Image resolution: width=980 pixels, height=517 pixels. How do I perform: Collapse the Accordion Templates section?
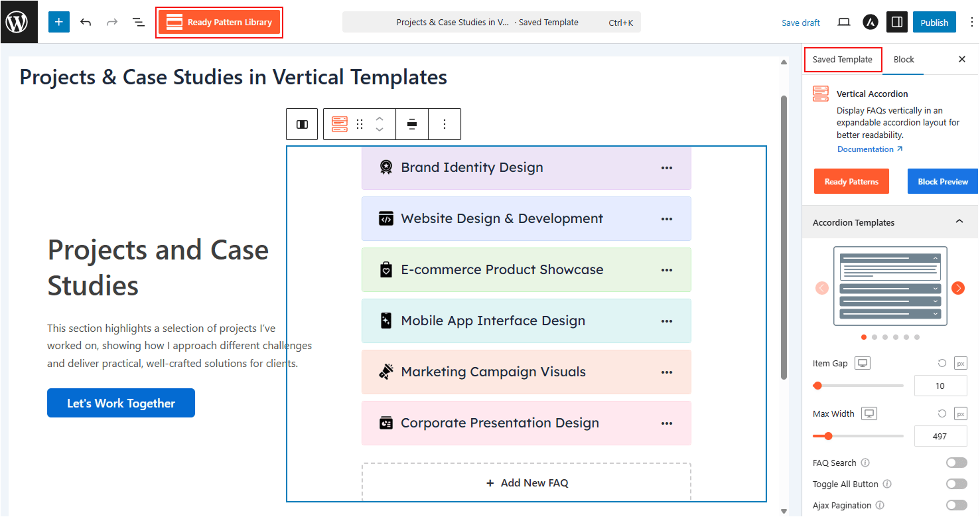tap(959, 222)
